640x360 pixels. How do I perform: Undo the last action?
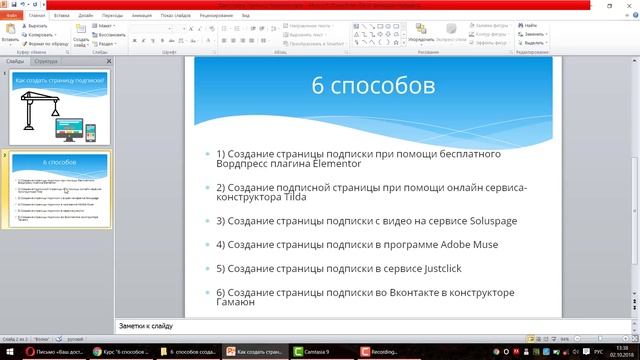[23, 4]
